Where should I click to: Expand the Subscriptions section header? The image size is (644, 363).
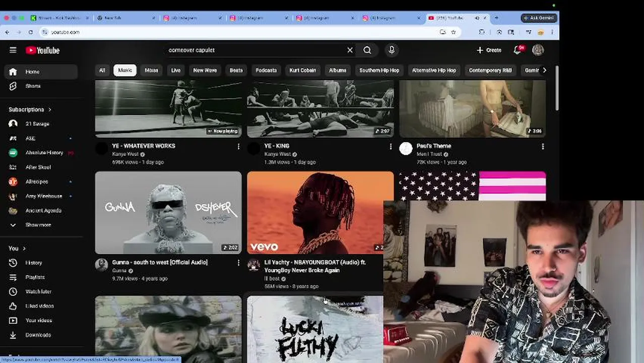pos(30,109)
